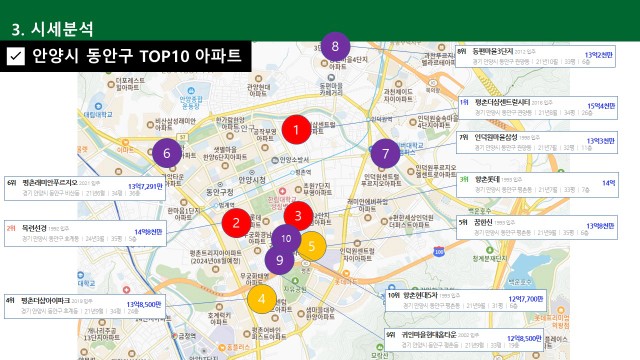Click the orange 이마트 store icon
640x360 pixels.
click(125, 142)
